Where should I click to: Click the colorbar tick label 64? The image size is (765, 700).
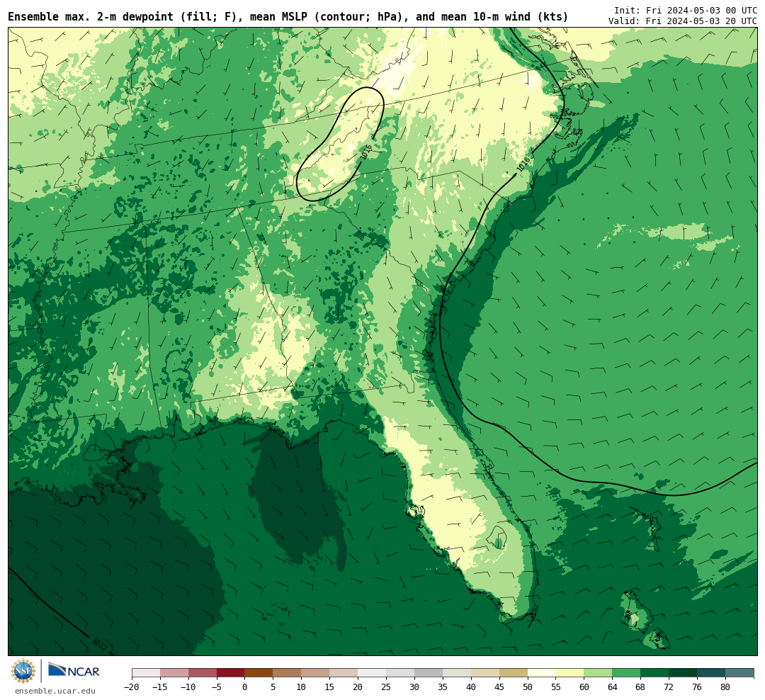pyautogui.click(x=612, y=687)
